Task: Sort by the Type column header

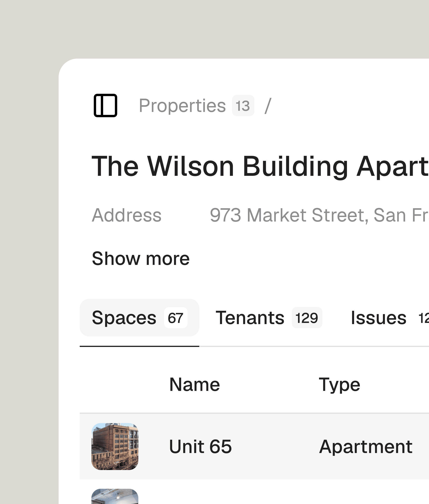Action: [x=340, y=384]
